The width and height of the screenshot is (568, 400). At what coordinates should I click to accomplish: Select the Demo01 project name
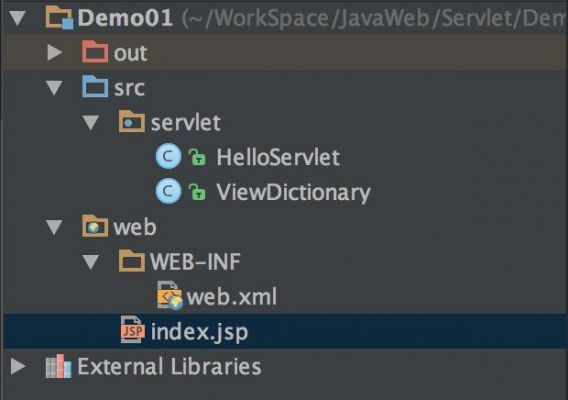tap(125, 18)
